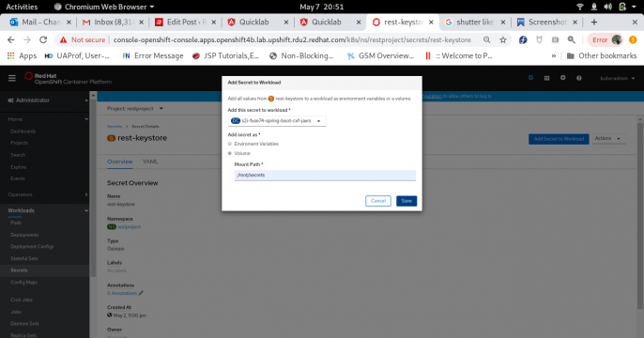This screenshot has height=338, width=644.
Task: Close the shutter like Google tab
Action: (x=503, y=23)
